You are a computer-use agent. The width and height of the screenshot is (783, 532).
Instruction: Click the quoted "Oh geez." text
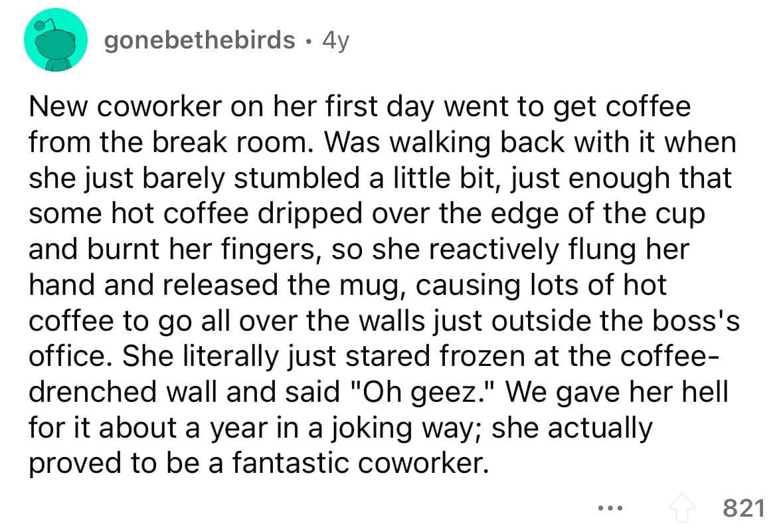[396, 392]
